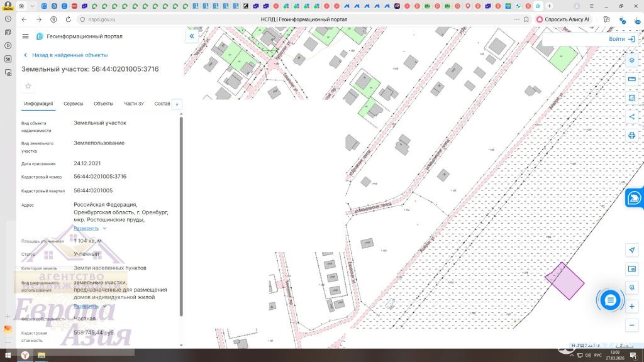The height and width of the screenshot is (362, 644).
Task: Center map on my location
Action: [x=632, y=250]
